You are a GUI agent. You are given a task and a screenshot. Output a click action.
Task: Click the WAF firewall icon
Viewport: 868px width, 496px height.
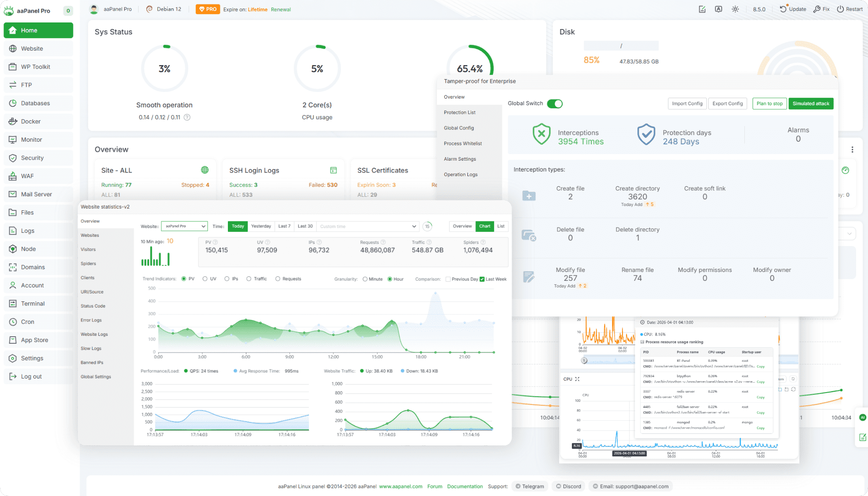coord(13,176)
